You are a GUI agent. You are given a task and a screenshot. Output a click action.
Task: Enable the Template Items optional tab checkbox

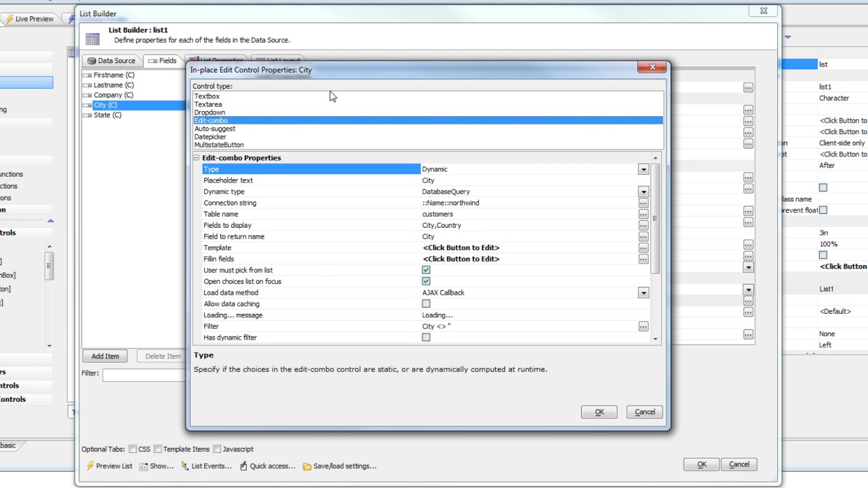(158, 449)
